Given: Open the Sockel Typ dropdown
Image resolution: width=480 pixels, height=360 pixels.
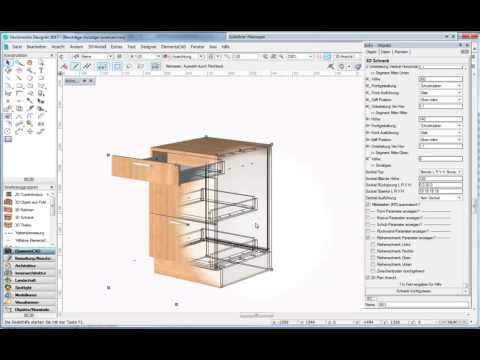Looking at the screenshot, I should [x=440, y=172].
